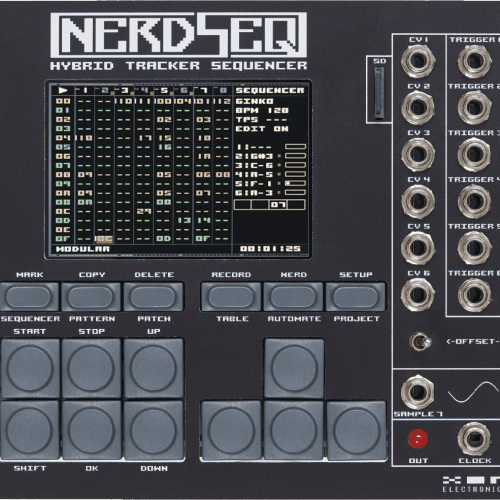Screen dimensions: 500x500
Task: Click the 4:A-5 track note entry
Action: click(x=255, y=174)
